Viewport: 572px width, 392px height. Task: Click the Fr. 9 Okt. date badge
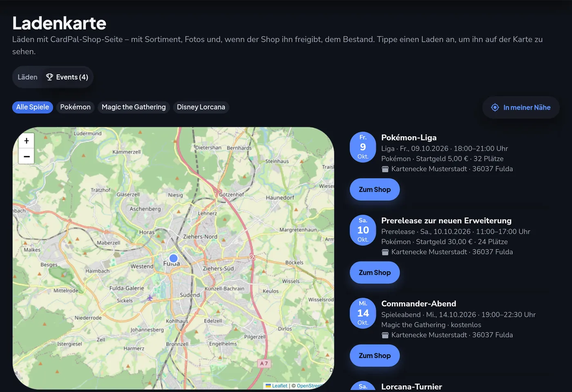coord(363,147)
